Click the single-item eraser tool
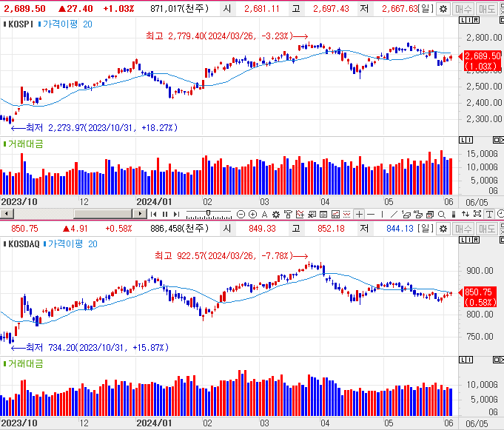504x430 pixels. pos(406,215)
